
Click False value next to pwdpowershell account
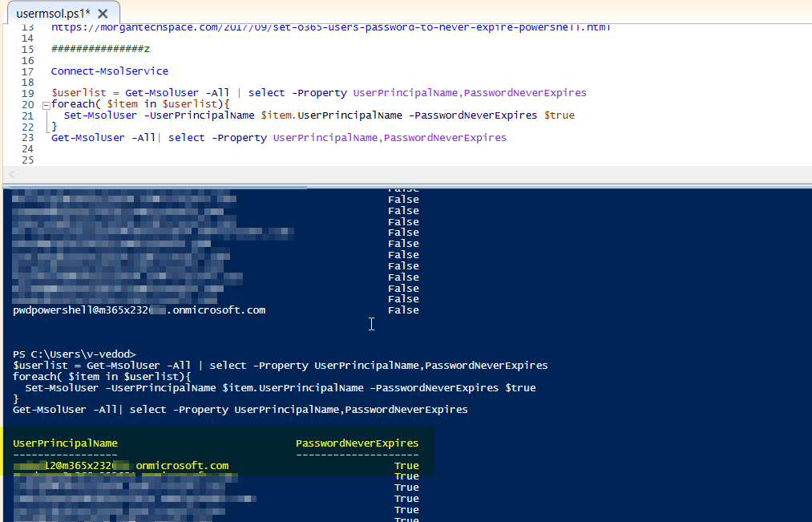tap(403, 310)
